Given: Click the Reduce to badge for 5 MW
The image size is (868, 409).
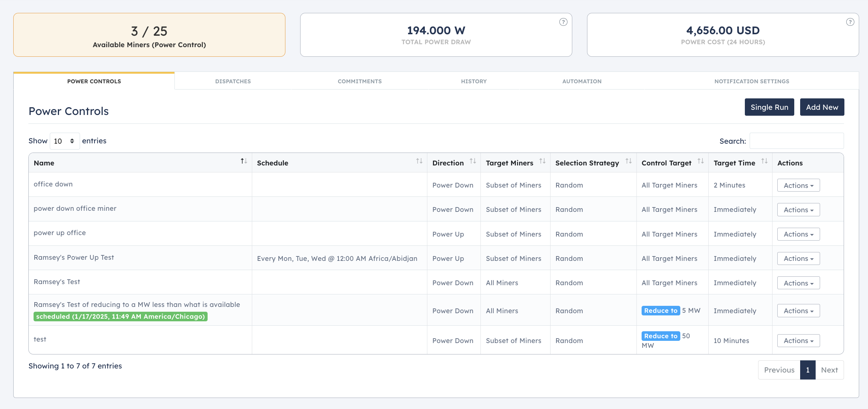Looking at the screenshot, I should point(661,311).
